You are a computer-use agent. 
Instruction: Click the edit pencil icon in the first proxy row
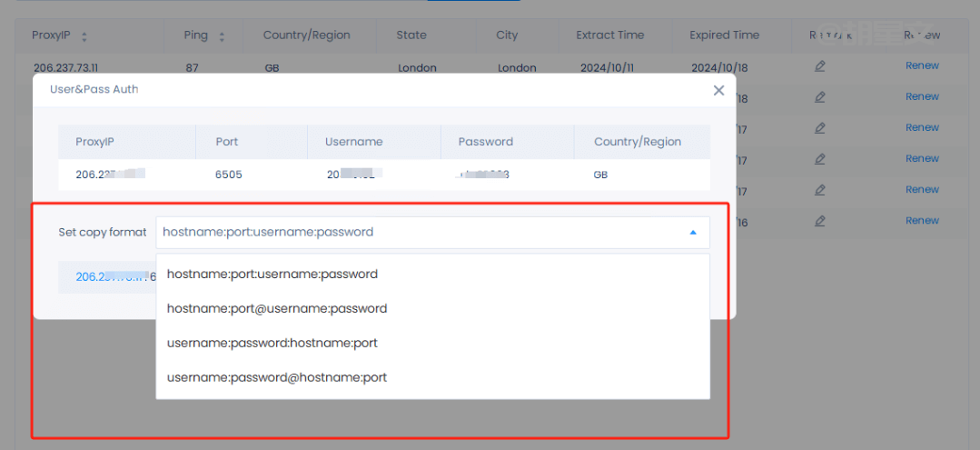pos(820,65)
